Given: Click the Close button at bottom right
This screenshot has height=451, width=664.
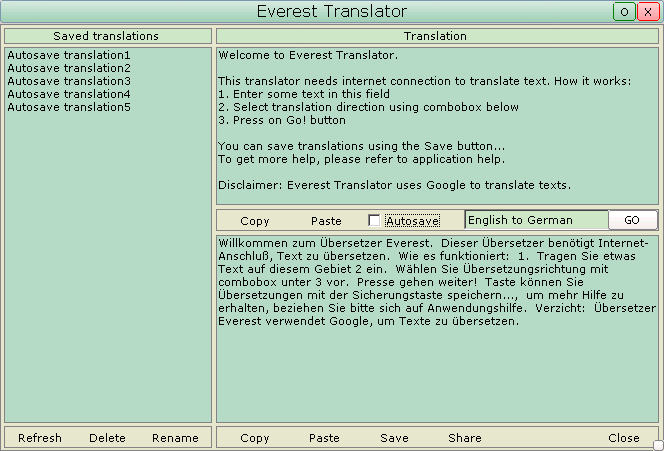Looking at the screenshot, I should point(624,438).
